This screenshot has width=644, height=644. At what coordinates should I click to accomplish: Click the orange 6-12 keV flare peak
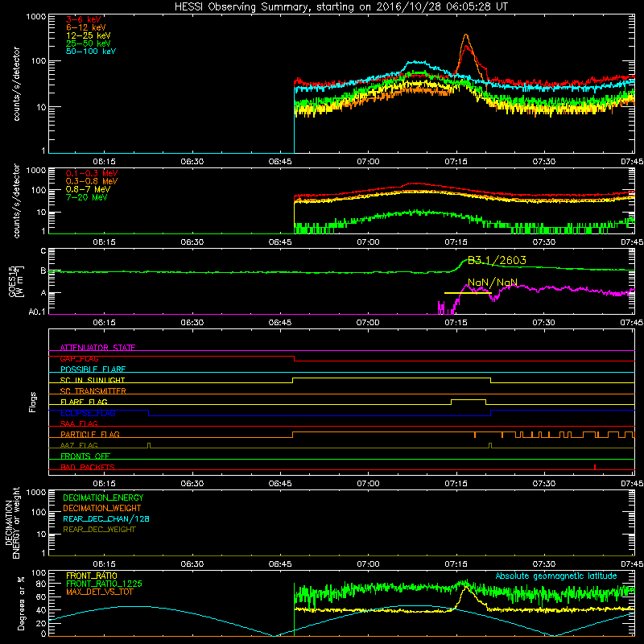point(466,36)
